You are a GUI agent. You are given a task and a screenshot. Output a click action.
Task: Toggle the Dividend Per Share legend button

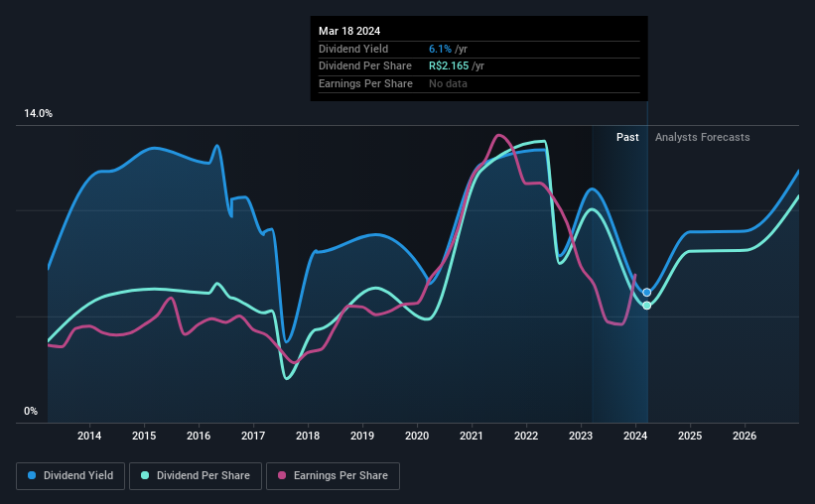(x=196, y=476)
